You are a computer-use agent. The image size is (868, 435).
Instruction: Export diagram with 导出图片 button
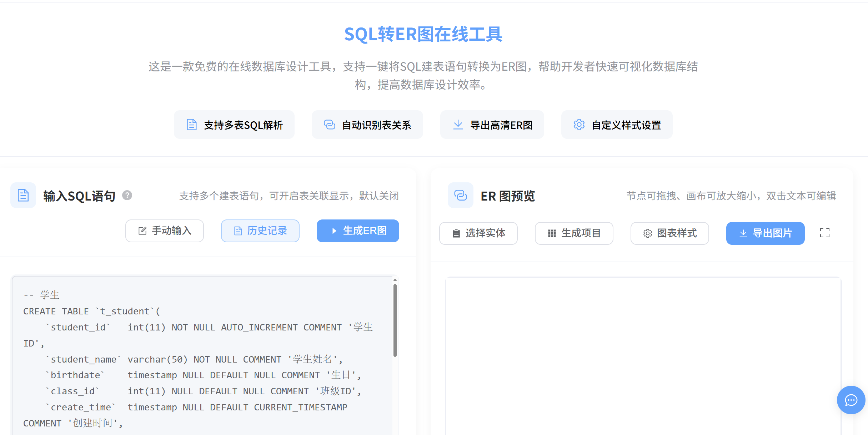[765, 233]
